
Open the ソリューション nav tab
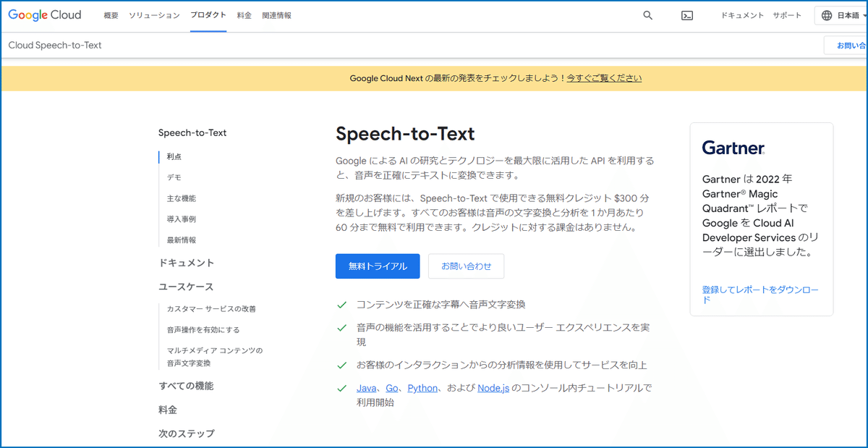154,15
